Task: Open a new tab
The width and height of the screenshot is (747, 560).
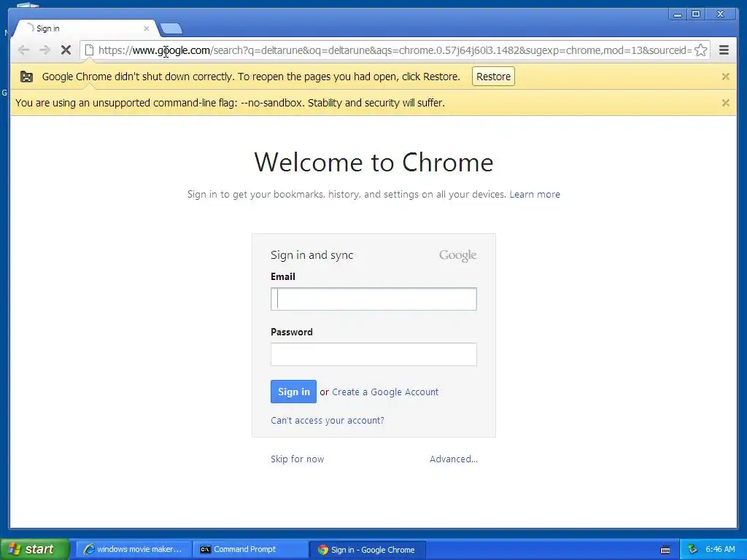Action: (x=171, y=29)
